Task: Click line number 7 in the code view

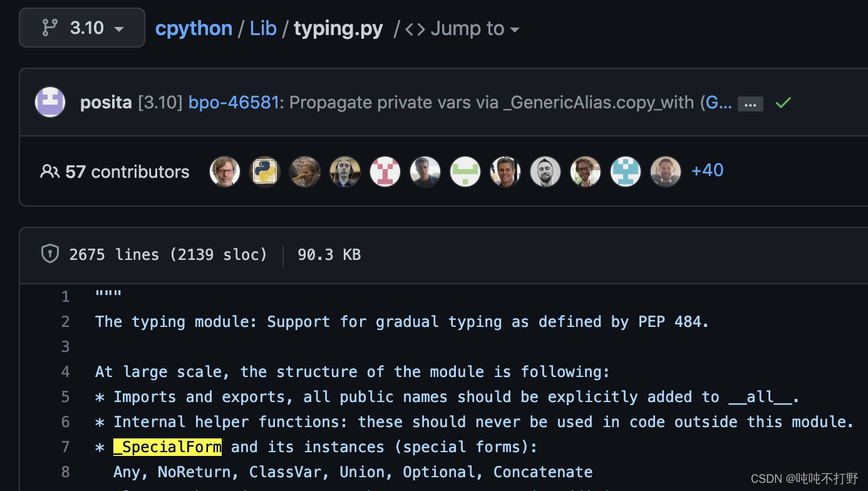Action: tap(66, 447)
